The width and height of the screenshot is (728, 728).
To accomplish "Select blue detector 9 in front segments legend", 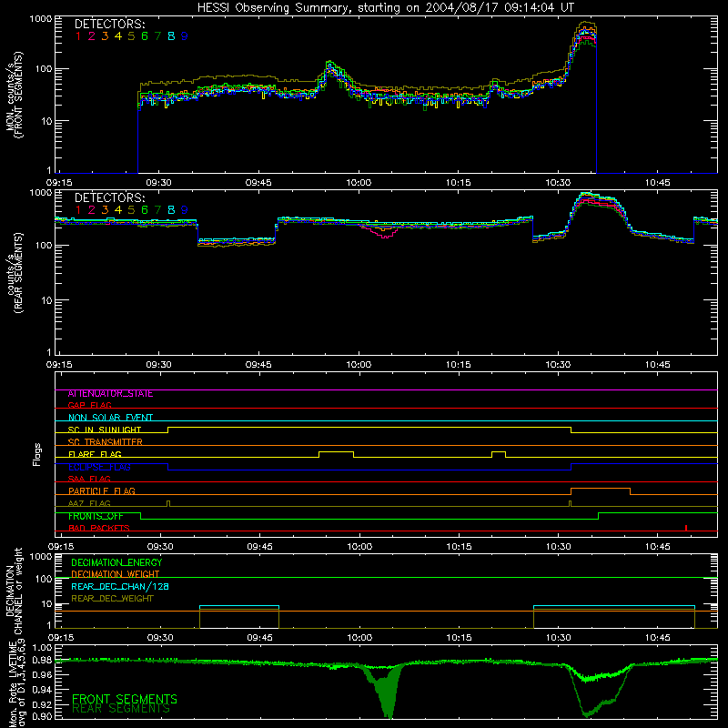I will click(185, 36).
